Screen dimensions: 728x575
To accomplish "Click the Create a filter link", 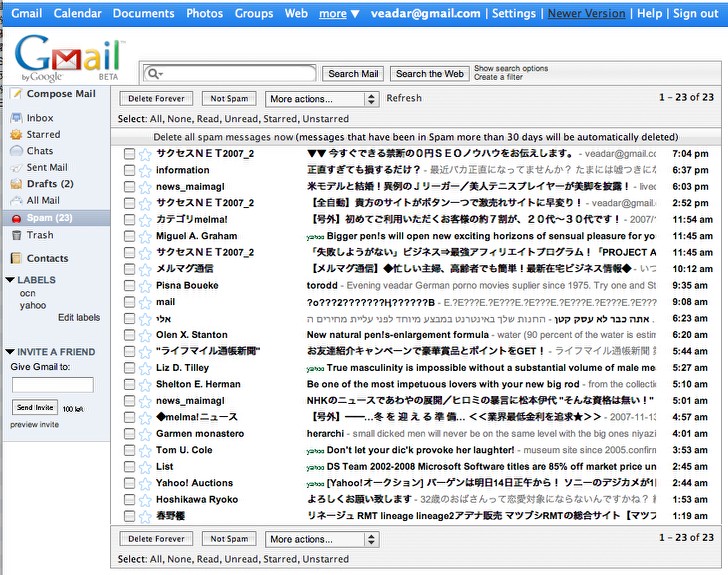I will [498, 77].
